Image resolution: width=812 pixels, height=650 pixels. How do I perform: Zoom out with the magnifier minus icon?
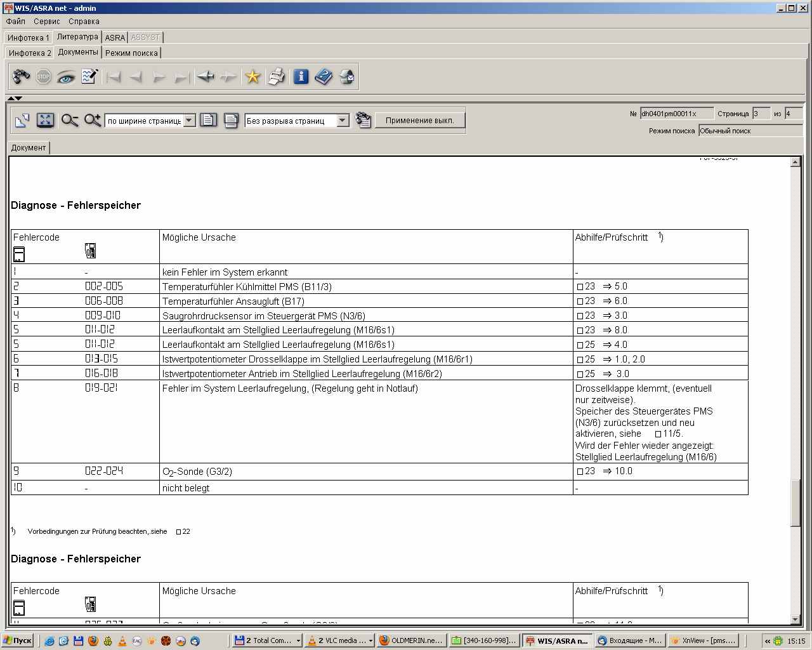(70, 120)
